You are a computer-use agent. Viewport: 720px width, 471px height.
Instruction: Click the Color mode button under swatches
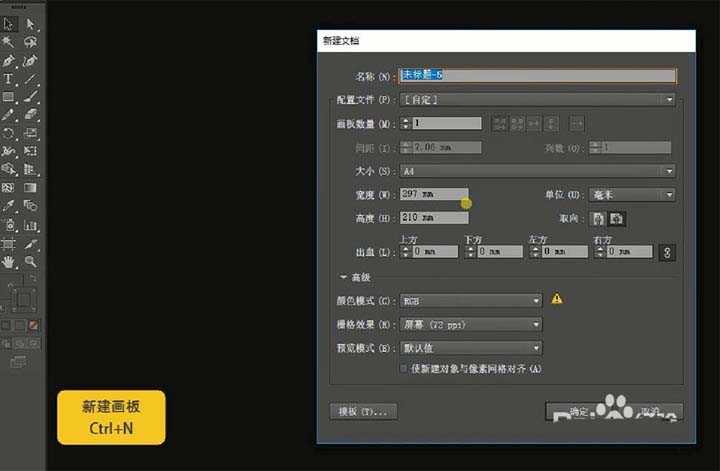pyautogui.click(x=6, y=325)
